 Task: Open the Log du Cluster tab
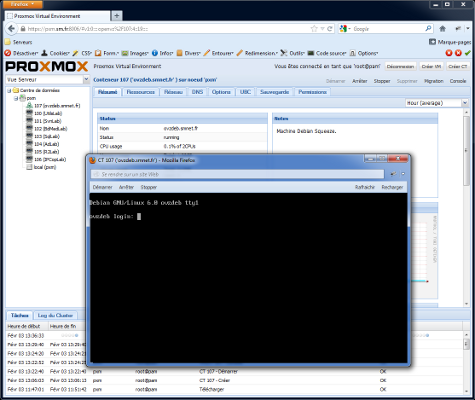[x=55, y=315]
